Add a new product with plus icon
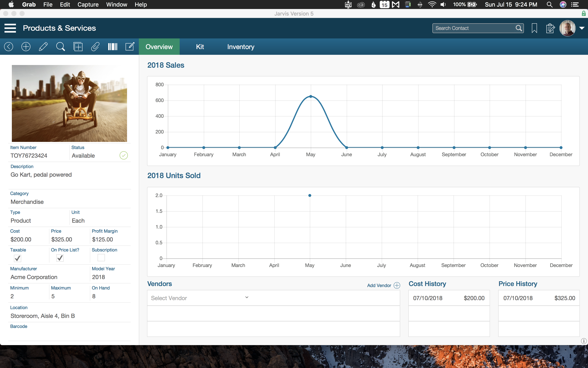This screenshot has width=588, height=368. coord(26,46)
